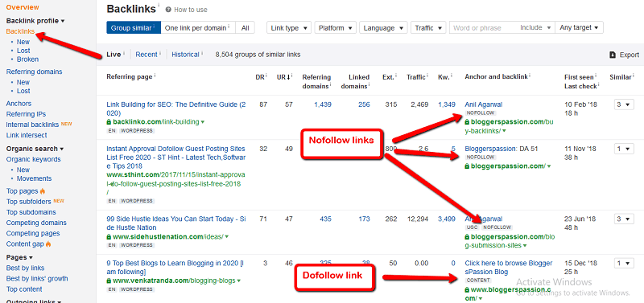Open the How to use help icon
Screen dimensions: 644x303
click(168, 10)
